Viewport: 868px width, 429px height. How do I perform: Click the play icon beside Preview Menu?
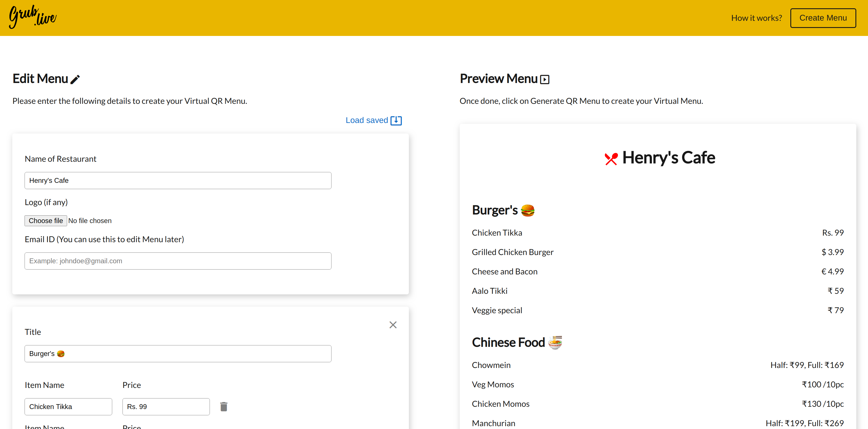544,80
